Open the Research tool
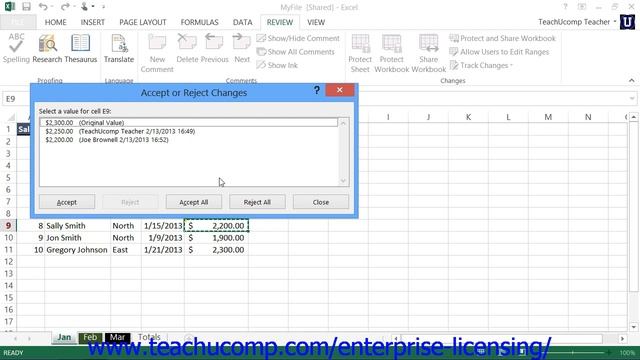 tap(47, 48)
